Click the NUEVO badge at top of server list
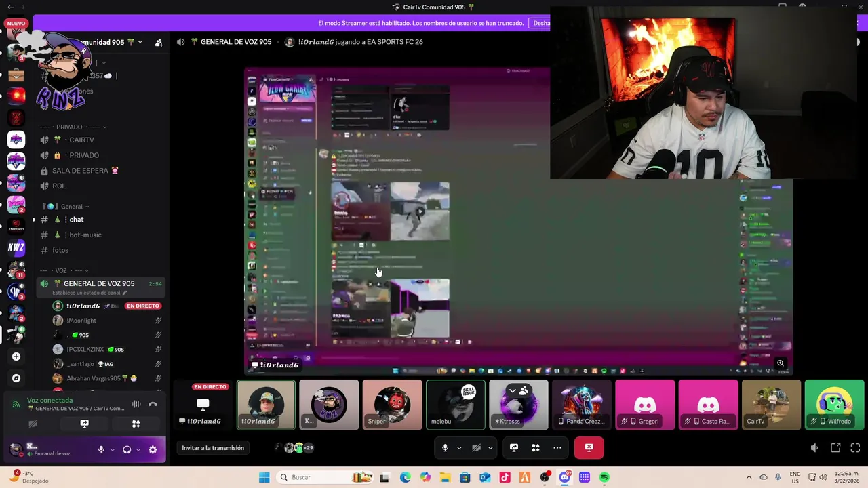This screenshot has width=868, height=488. pyautogui.click(x=16, y=24)
